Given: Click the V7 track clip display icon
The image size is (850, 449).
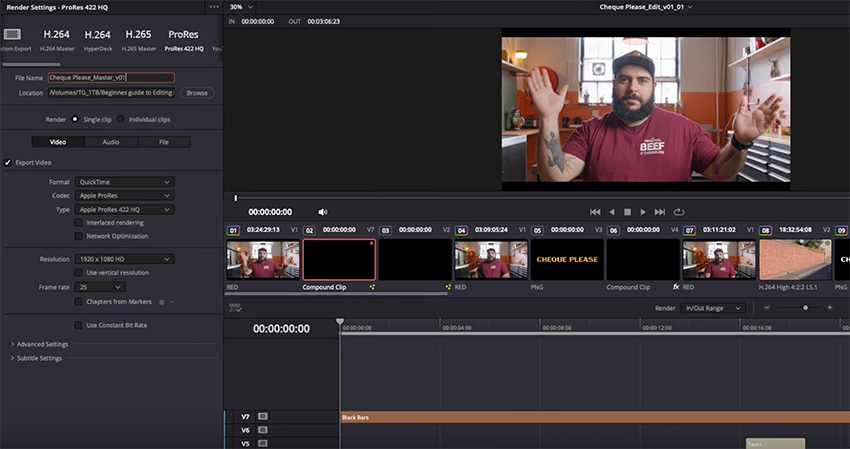Looking at the screenshot, I should tap(263, 416).
